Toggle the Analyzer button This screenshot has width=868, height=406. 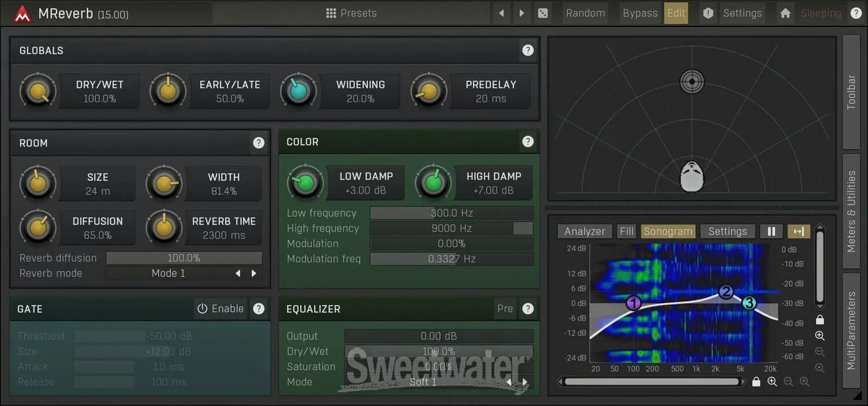584,231
